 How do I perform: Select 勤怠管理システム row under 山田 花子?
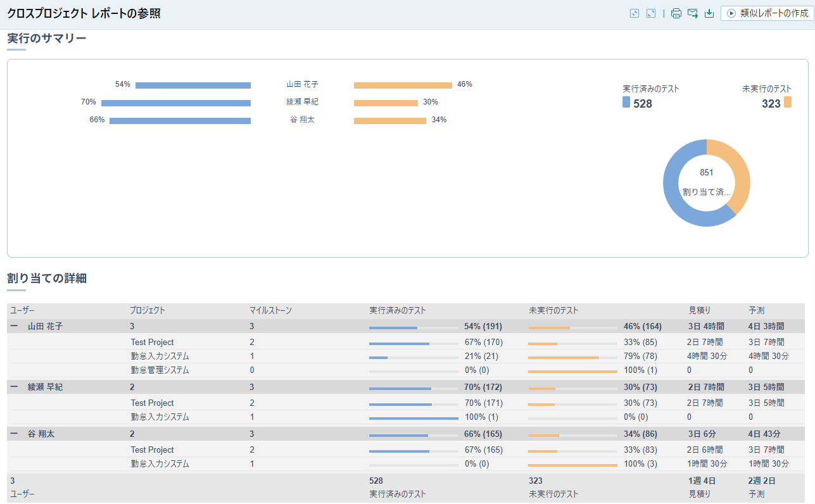160,370
